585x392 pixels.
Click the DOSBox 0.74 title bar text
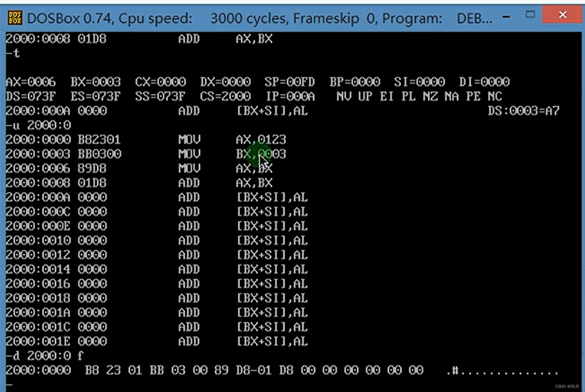tap(259, 18)
